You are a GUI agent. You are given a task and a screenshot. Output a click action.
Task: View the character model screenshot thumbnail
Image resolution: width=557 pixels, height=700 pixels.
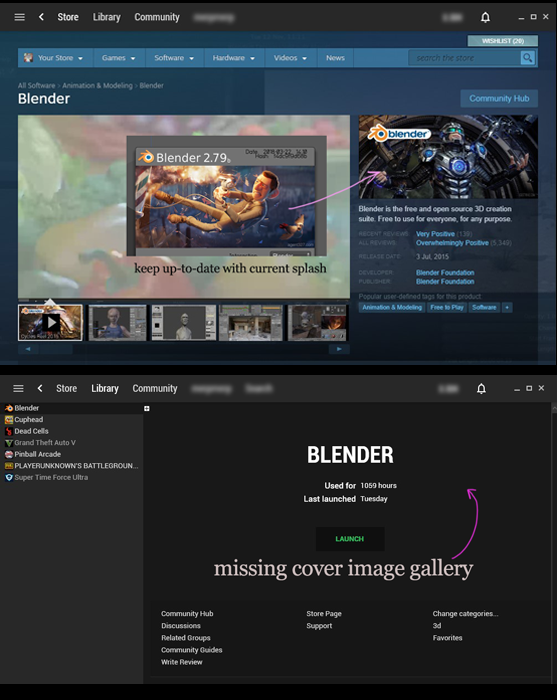tap(117, 323)
